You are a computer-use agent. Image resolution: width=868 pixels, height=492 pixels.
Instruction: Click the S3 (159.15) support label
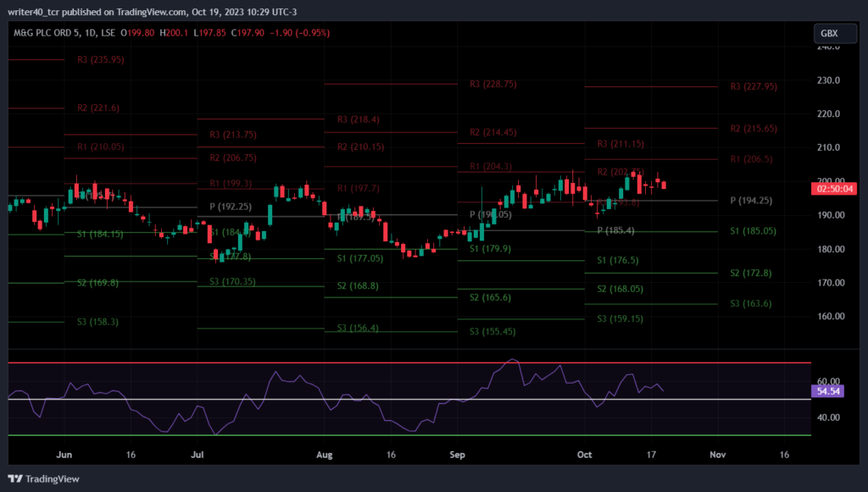pos(620,319)
